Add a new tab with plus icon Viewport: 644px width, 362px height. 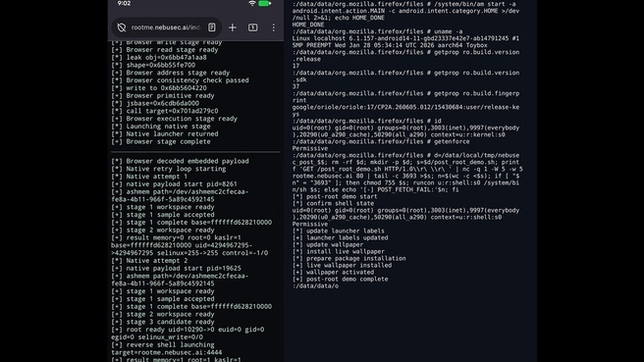click(x=233, y=27)
